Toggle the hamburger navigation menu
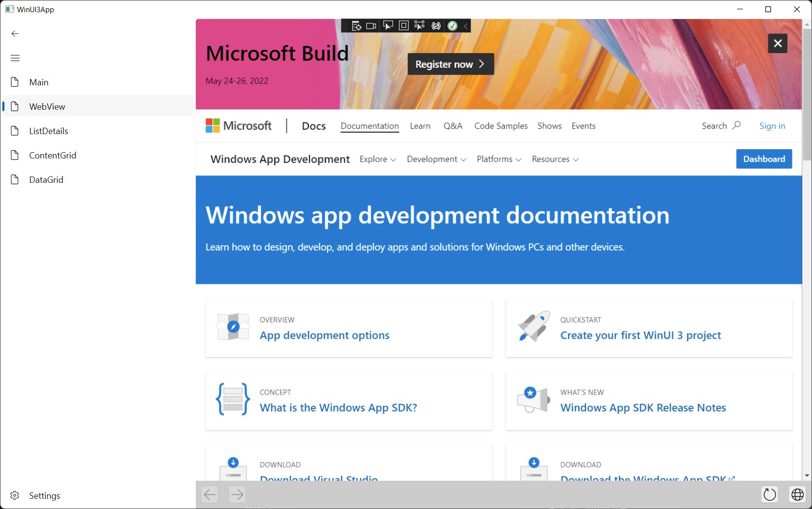The height and width of the screenshot is (509, 812). [15, 58]
